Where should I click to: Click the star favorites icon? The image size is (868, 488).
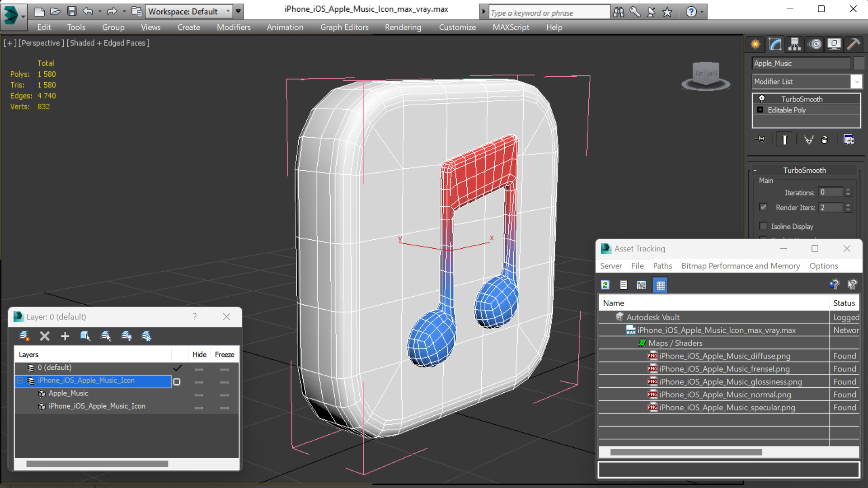[x=667, y=12]
